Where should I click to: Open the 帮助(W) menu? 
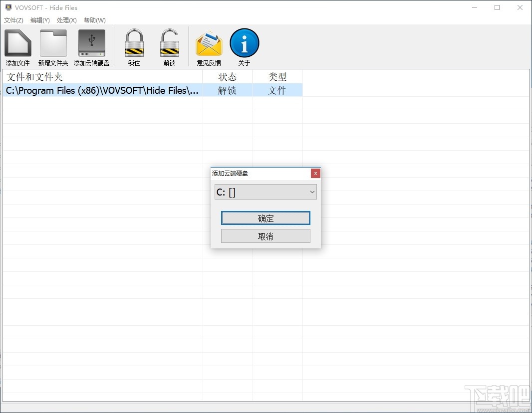[94, 20]
